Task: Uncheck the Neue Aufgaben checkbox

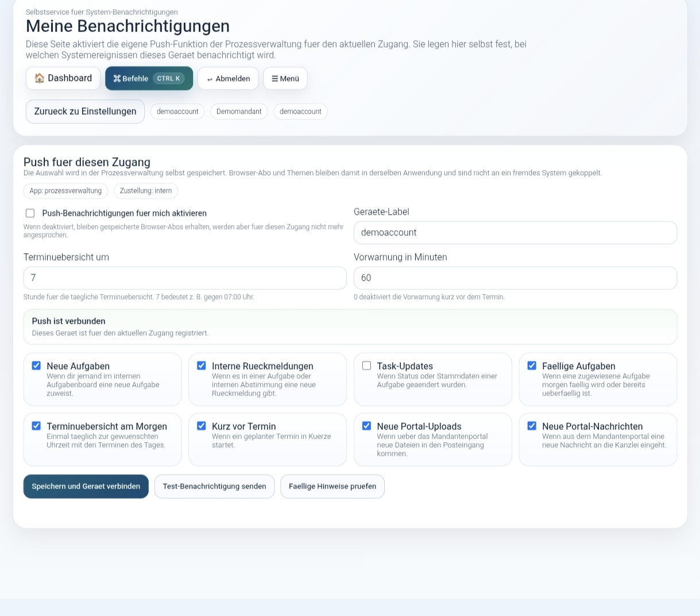Action: tap(36, 366)
